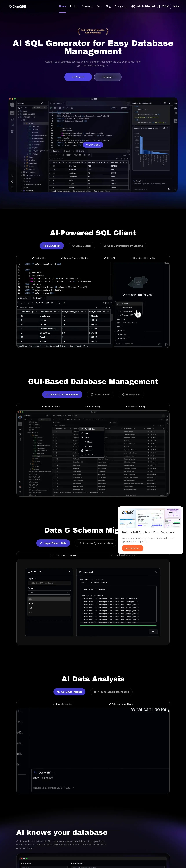Close the Log detail dialog
Viewport: 186px width, 868px height.
156,572
